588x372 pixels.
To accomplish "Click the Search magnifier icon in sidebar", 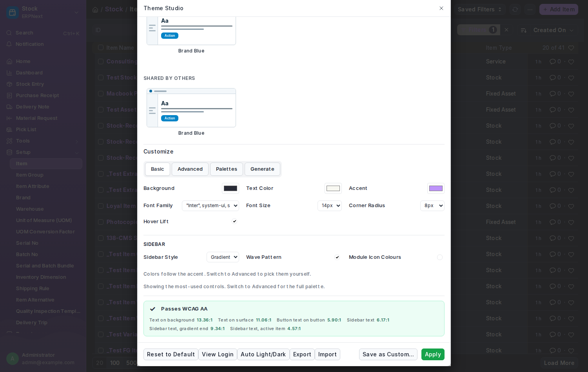I will (9, 33).
